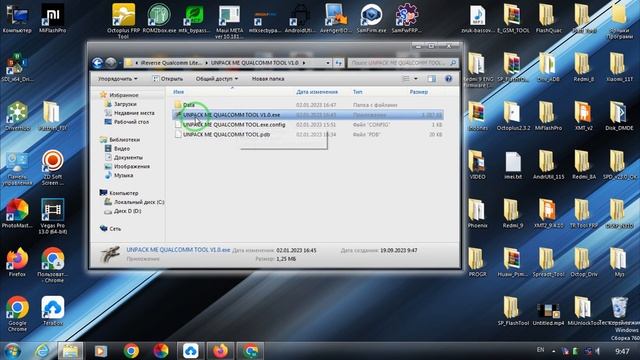Image resolution: width=640 pixels, height=360 pixels.
Task: Select UNPACK ME QUALCOMM TOOL.exe.config file
Action: pyautogui.click(x=308, y=124)
